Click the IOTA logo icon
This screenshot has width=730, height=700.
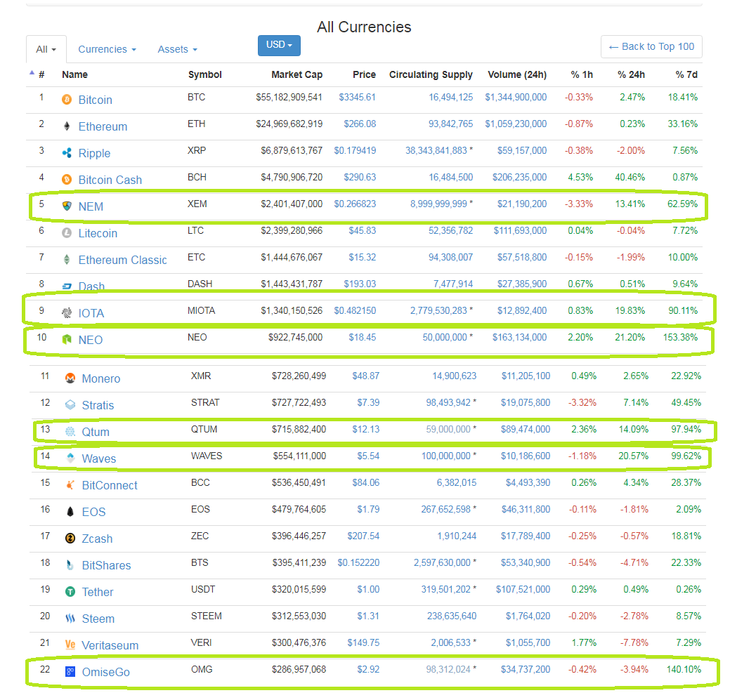click(x=67, y=313)
